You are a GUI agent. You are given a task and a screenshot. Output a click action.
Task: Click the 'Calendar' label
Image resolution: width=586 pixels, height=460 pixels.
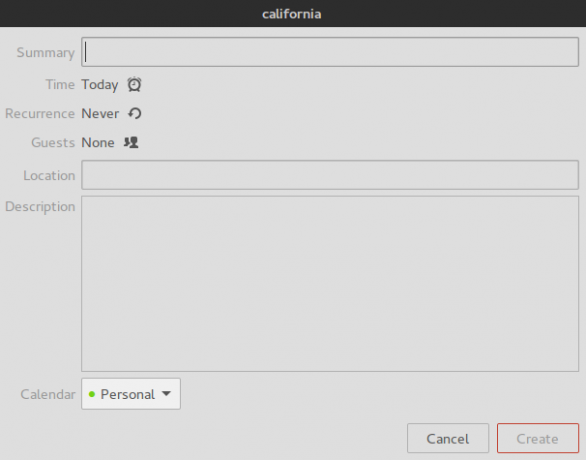pos(48,394)
